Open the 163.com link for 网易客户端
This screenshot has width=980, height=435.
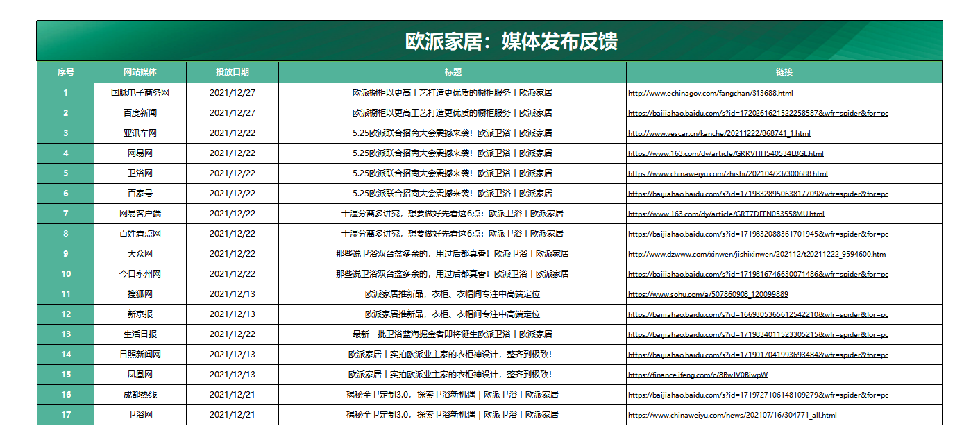[x=726, y=214]
